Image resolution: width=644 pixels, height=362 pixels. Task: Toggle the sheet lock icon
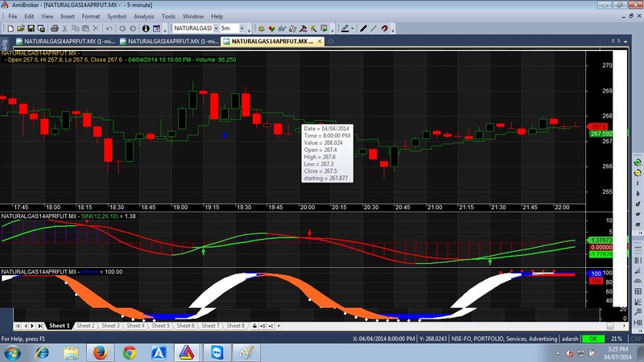click(x=254, y=326)
